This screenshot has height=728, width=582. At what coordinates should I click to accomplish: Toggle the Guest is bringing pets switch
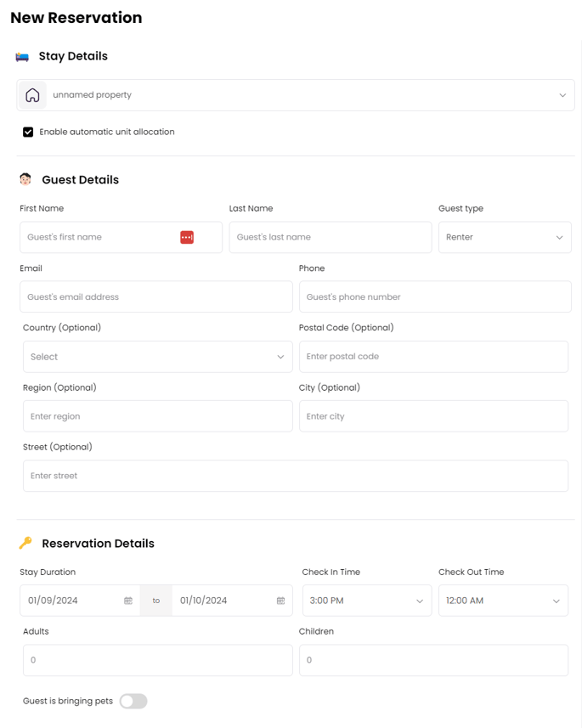click(133, 701)
